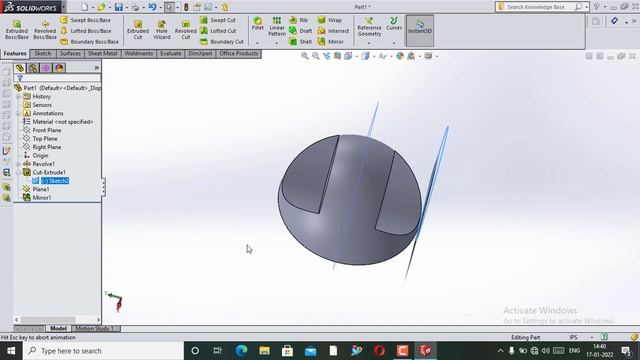Open the PropertyManager tab
This screenshot has height=360, width=640.
coord(33,68)
